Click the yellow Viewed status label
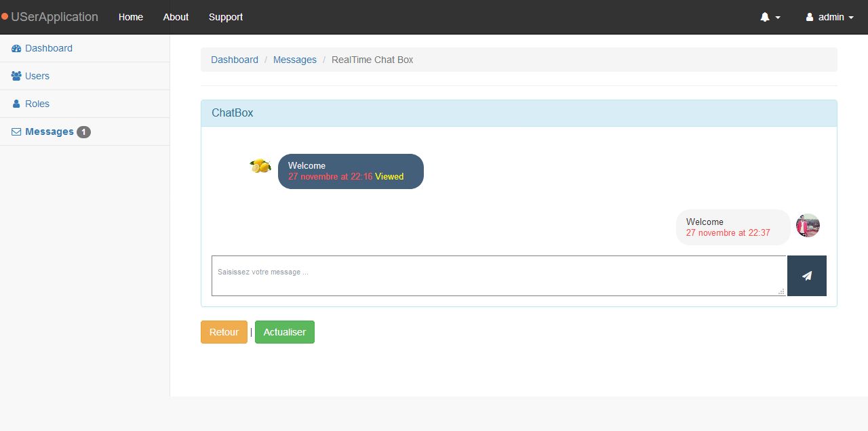Viewport: 868px width, 431px height. pos(389,176)
